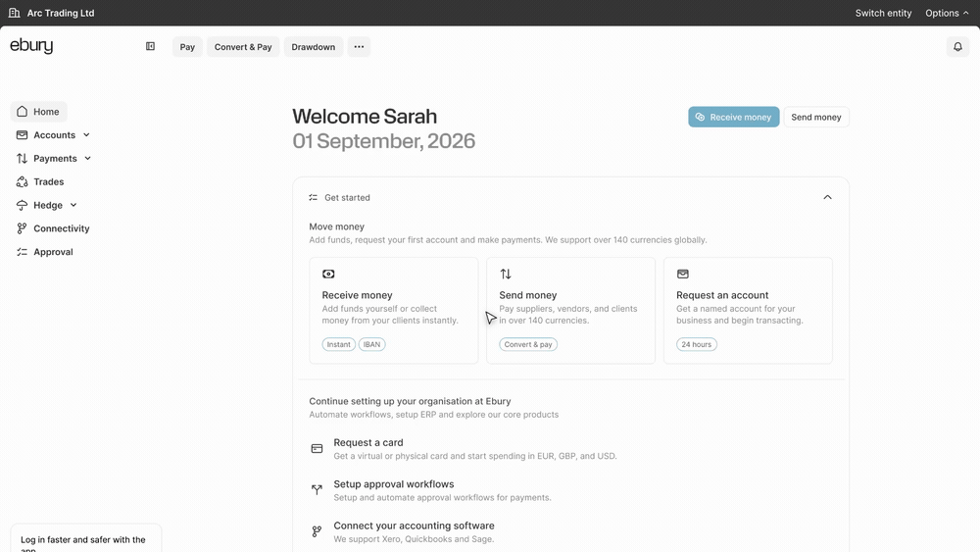Click the Home house icon in the sidebar
Viewport: 980px width, 552px height.
click(22, 111)
